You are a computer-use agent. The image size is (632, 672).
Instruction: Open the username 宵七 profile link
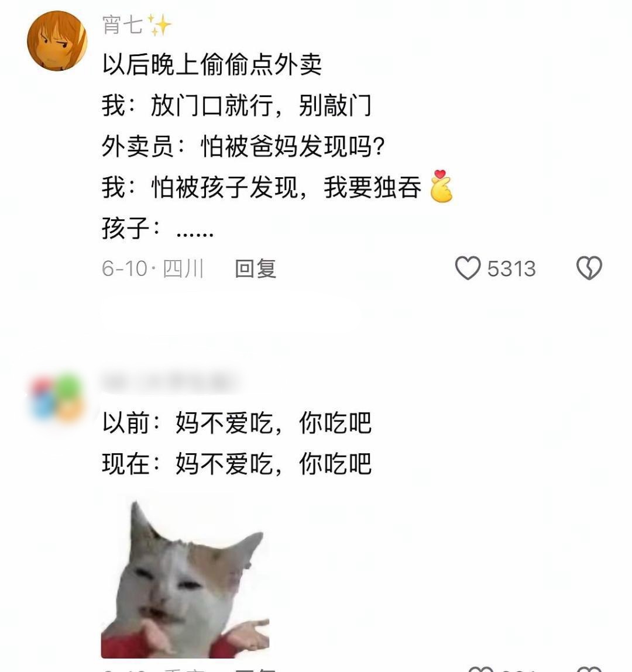[x=122, y=25]
